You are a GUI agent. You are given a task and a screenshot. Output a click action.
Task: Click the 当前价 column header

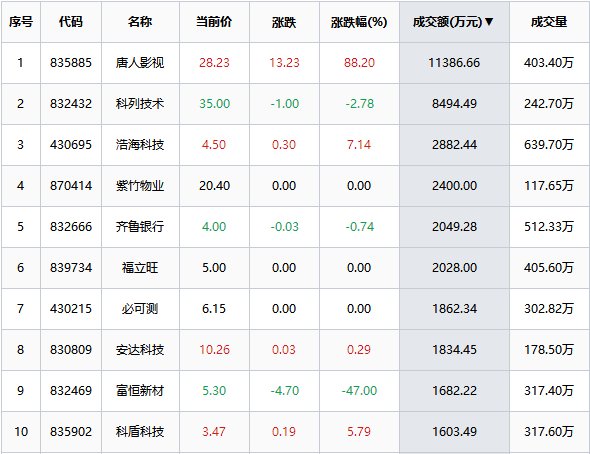pos(214,22)
